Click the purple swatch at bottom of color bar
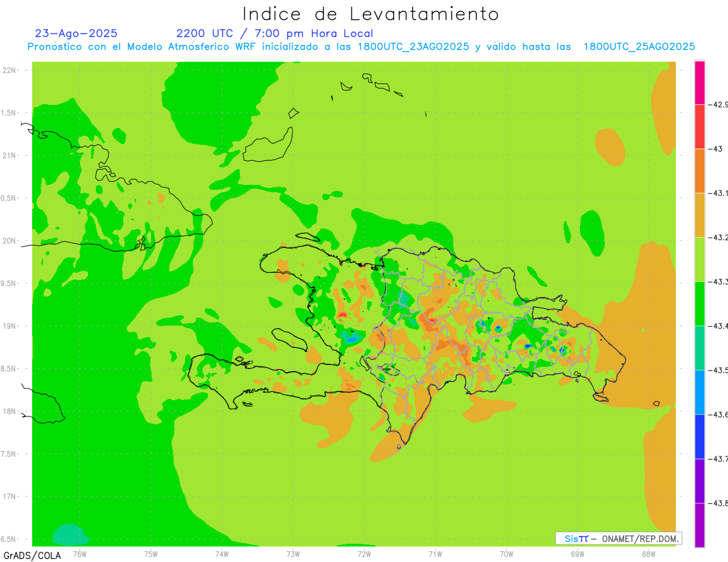This screenshot has width=728, height=562. (x=699, y=525)
